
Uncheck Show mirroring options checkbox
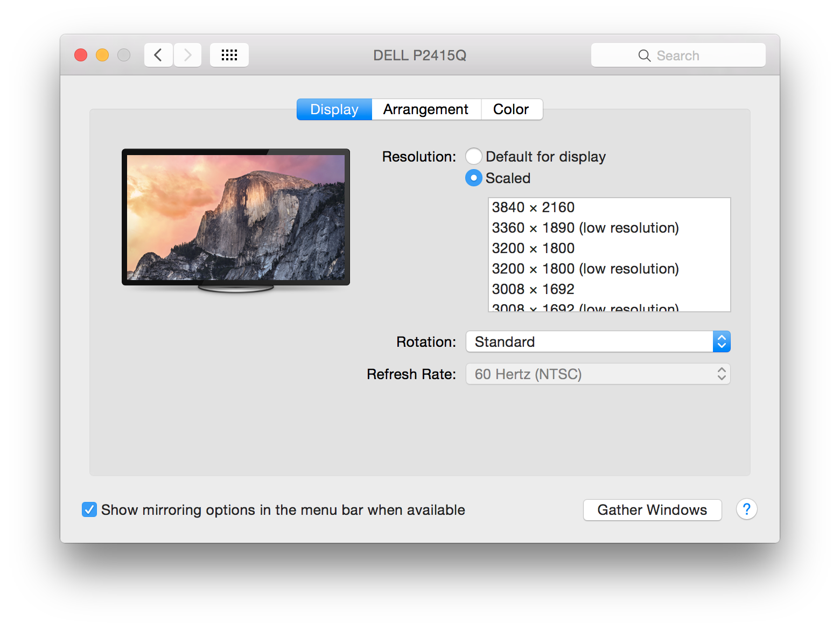coord(89,509)
